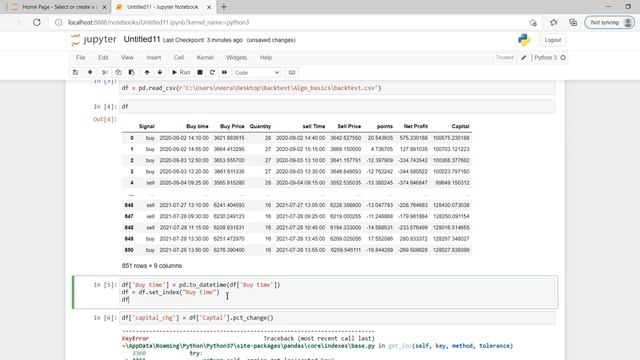Open the Insert menu
The image size is (640, 360).
point(154,58)
